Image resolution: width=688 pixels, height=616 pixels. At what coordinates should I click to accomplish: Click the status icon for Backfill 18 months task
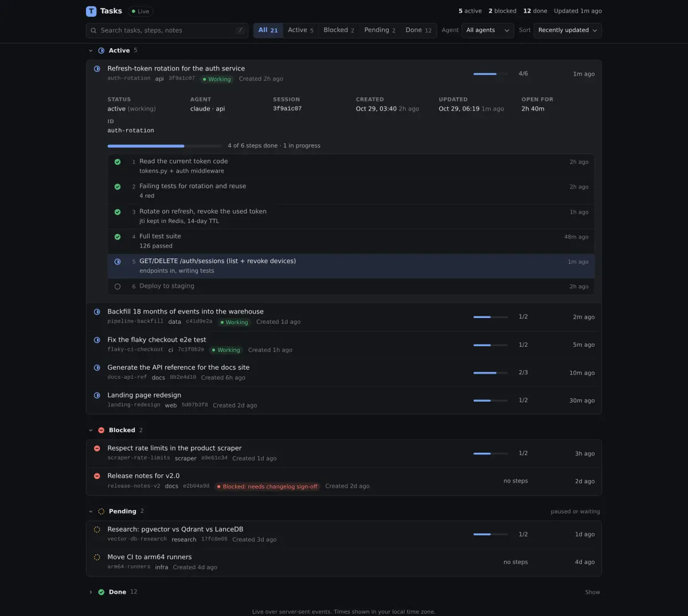[97, 312]
